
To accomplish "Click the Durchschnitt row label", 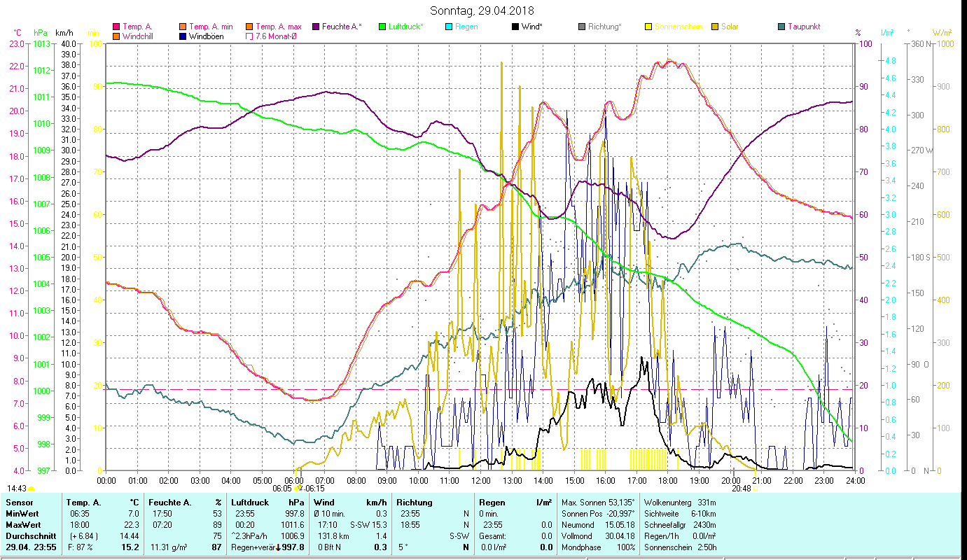I will (x=29, y=536).
